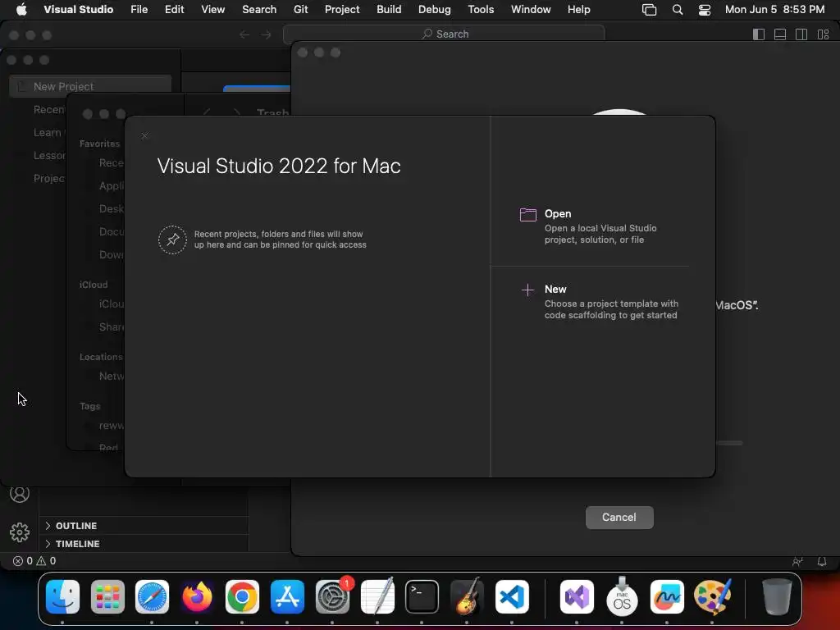This screenshot has height=630, width=840.
Task: Open the Git menu
Action: [x=300, y=9]
